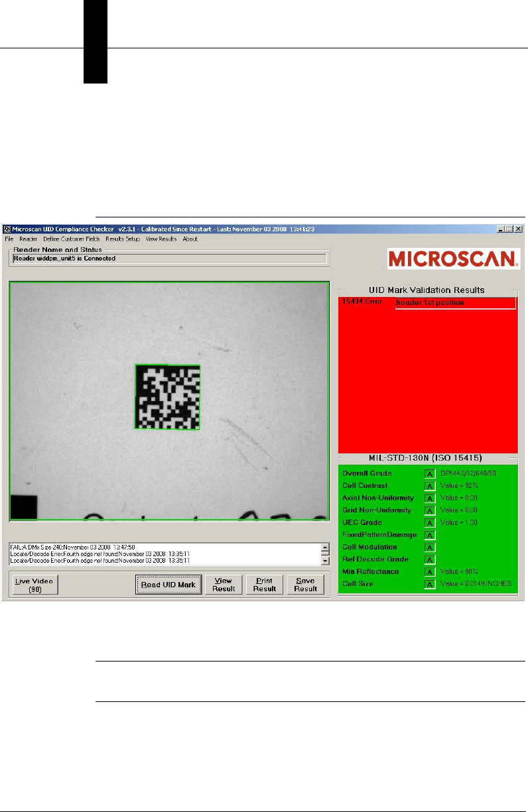Image resolution: width=528 pixels, height=812 pixels.
Task: Open the Results Setup menu
Action: pos(123,239)
